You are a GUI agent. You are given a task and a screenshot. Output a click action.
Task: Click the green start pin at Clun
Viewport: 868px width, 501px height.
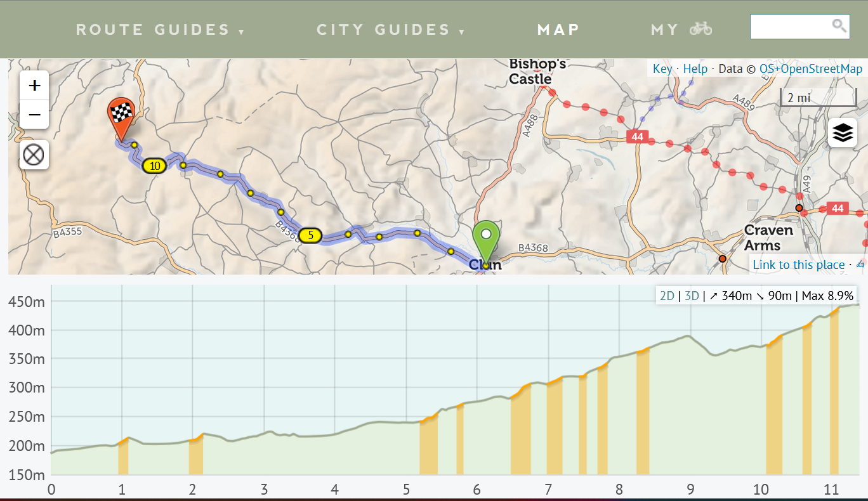[x=486, y=237]
